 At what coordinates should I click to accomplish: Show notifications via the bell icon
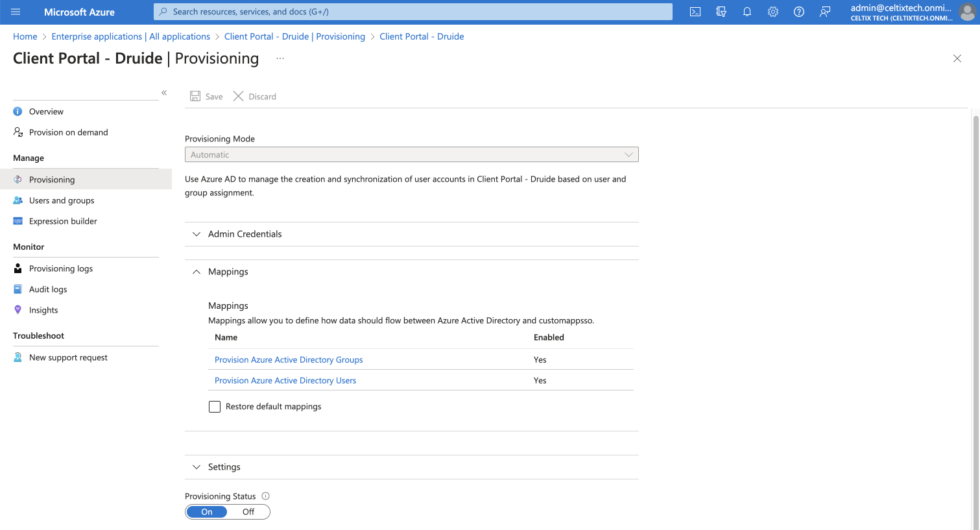tap(747, 12)
